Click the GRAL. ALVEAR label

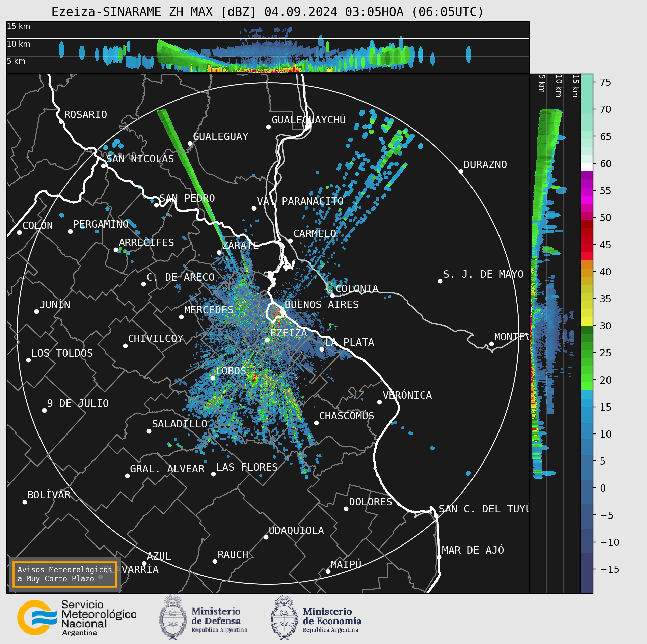(x=167, y=469)
